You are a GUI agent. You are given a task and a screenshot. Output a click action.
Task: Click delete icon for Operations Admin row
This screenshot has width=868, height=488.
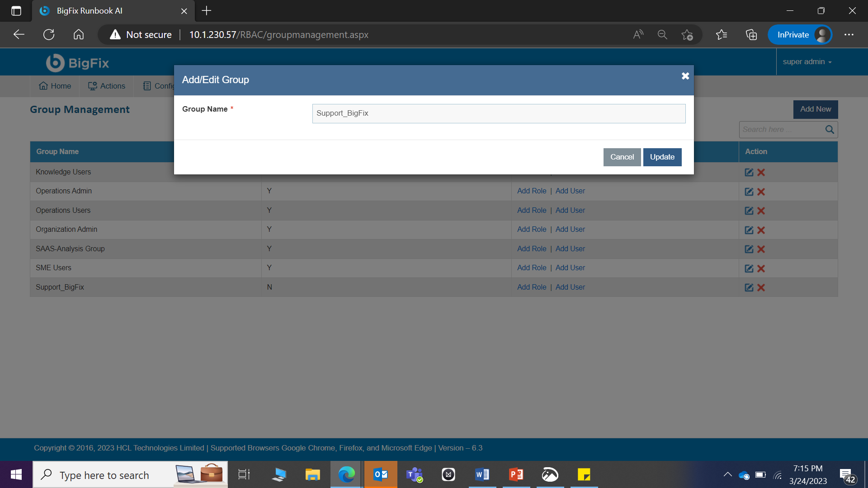point(761,192)
